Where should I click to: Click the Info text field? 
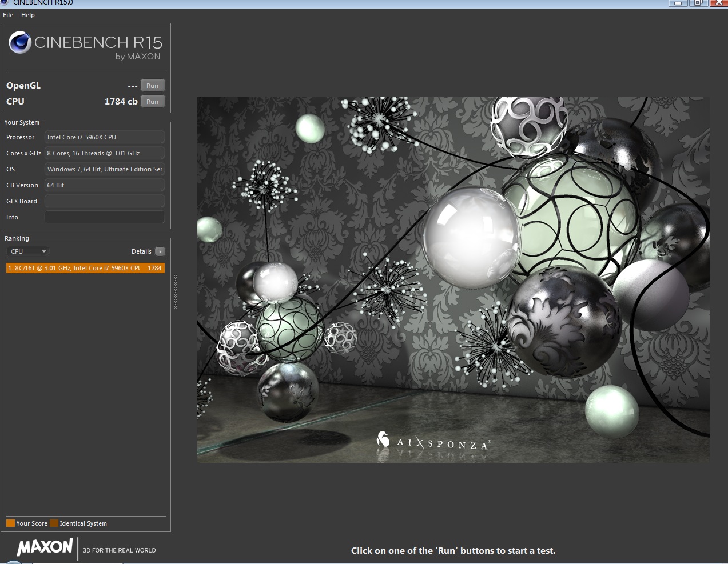point(105,217)
